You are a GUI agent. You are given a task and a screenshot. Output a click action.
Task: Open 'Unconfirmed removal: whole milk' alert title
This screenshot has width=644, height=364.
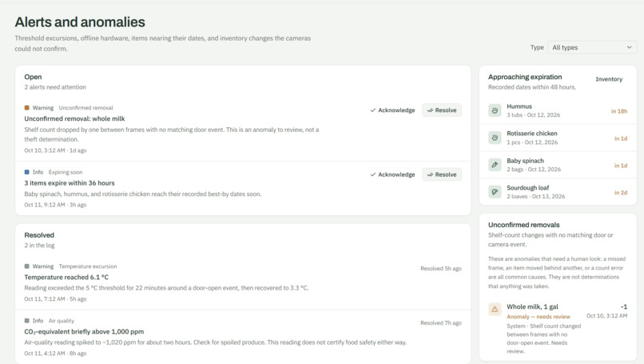pyautogui.click(x=74, y=118)
